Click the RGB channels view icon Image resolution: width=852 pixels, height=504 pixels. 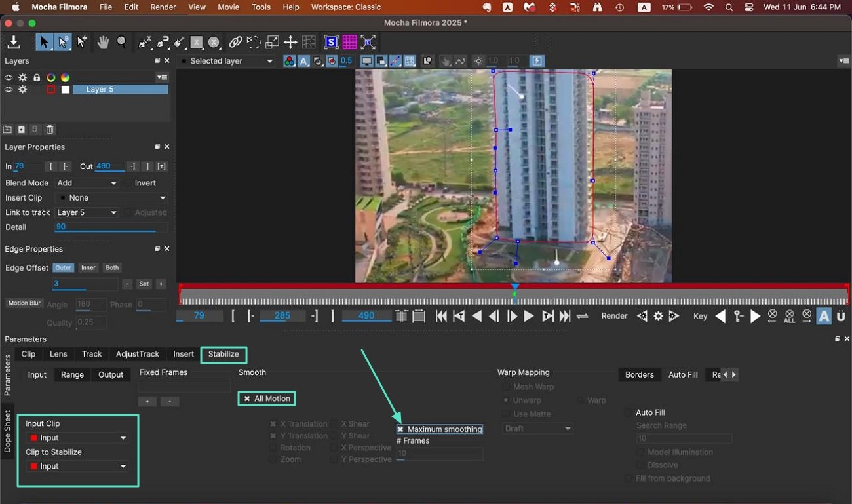pyautogui.click(x=289, y=61)
